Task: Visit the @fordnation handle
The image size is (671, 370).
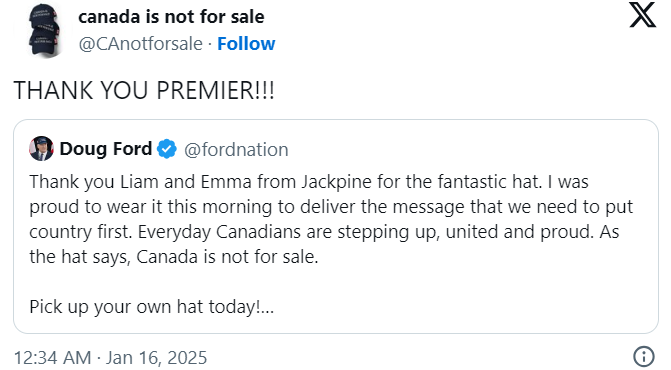Action: point(236,150)
